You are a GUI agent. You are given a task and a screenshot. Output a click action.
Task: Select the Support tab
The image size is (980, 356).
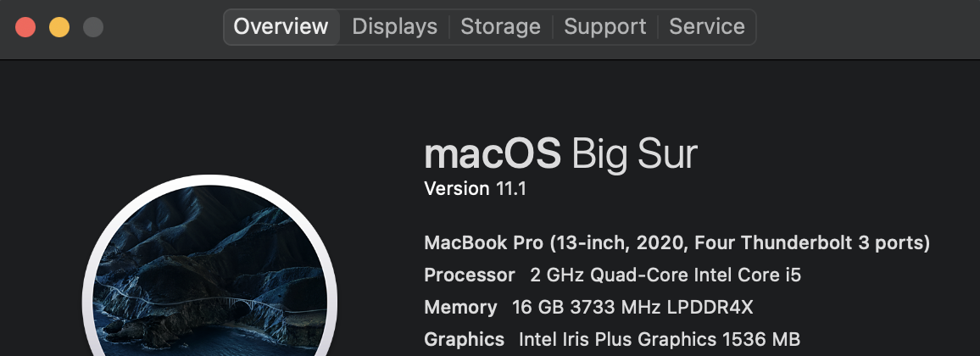click(x=604, y=27)
